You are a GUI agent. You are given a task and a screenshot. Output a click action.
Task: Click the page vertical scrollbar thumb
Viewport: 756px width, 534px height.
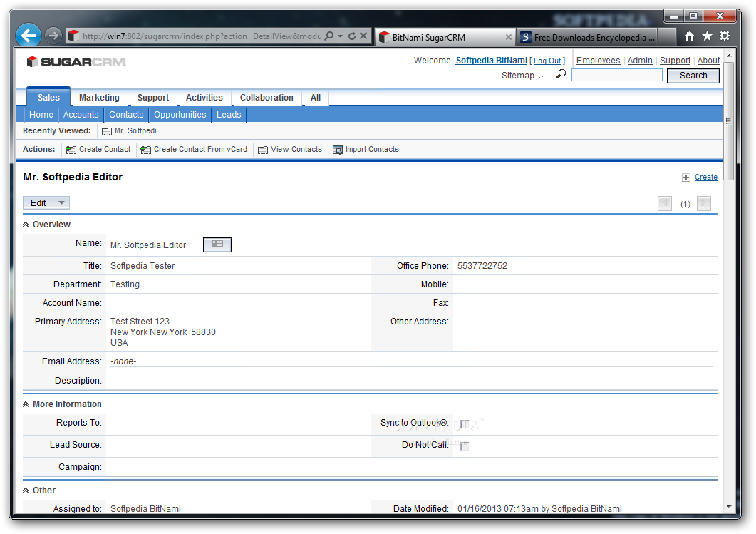tap(729, 121)
